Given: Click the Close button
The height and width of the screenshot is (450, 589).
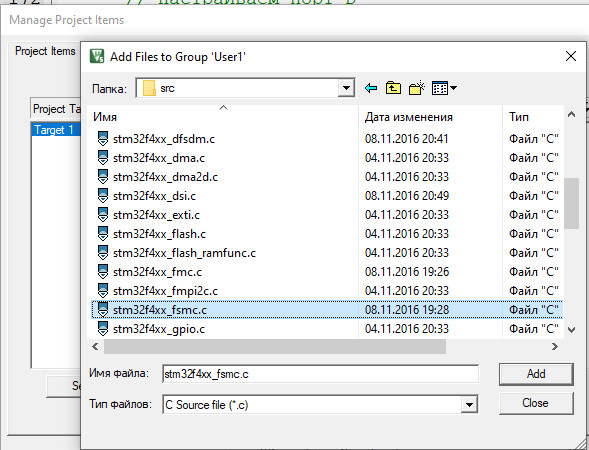Looking at the screenshot, I should point(536,403).
